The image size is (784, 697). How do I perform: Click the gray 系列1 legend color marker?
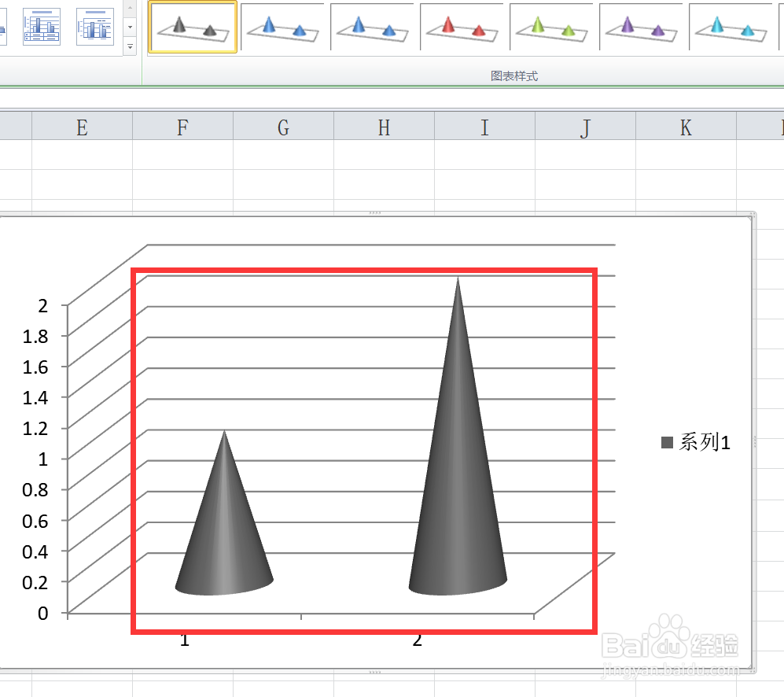tap(667, 442)
